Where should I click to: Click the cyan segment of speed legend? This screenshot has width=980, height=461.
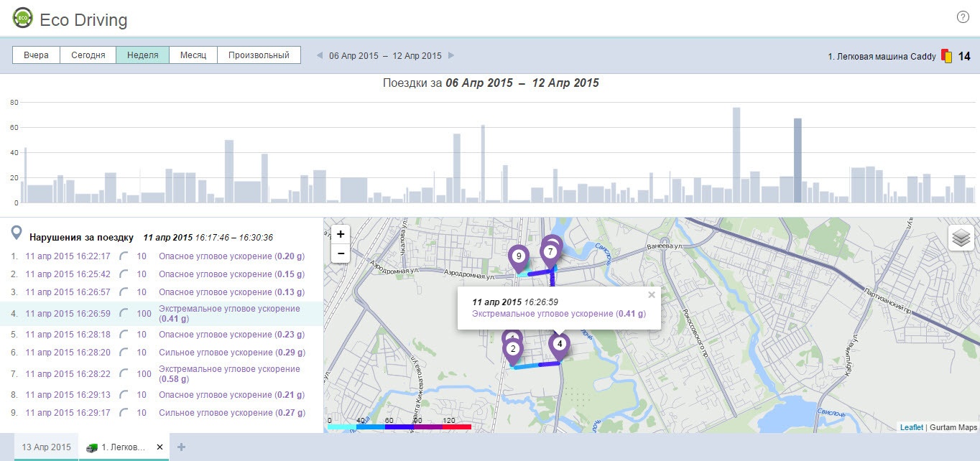[x=342, y=427]
